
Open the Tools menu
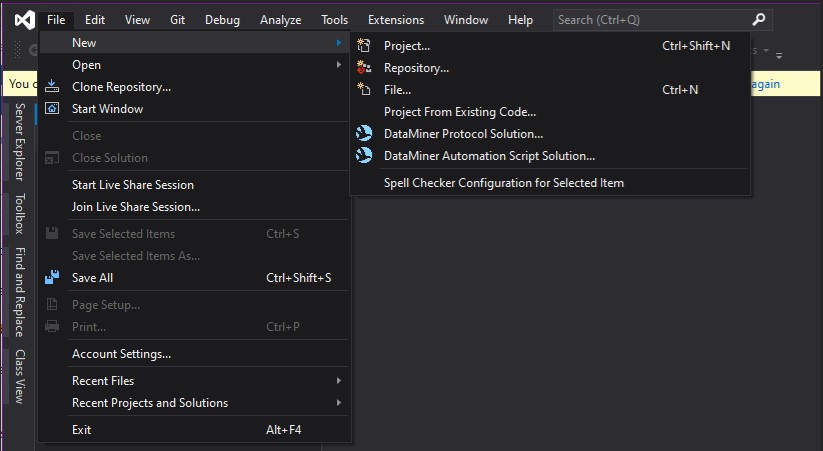coord(335,20)
